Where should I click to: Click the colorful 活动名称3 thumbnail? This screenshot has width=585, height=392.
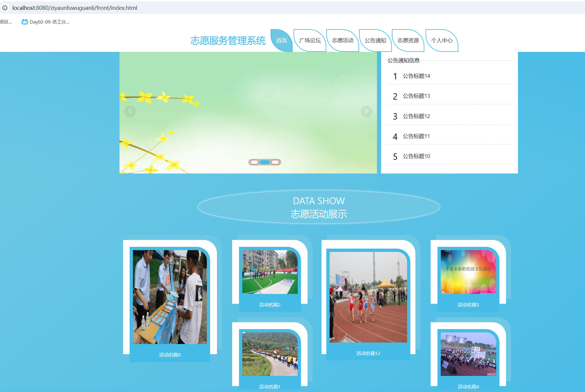(x=468, y=272)
